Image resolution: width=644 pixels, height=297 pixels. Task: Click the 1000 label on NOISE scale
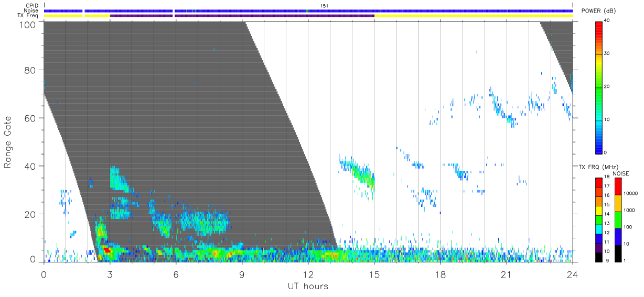pyautogui.click(x=629, y=210)
